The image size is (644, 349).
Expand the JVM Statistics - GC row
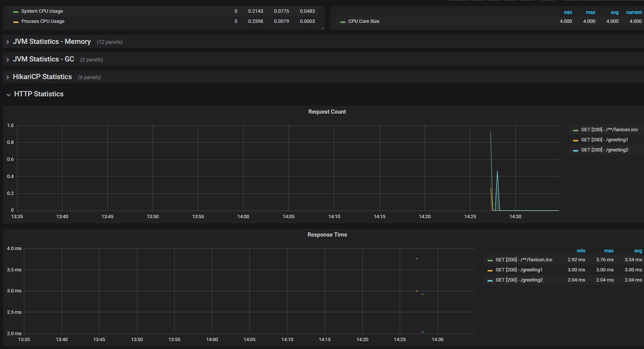point(8,60)
